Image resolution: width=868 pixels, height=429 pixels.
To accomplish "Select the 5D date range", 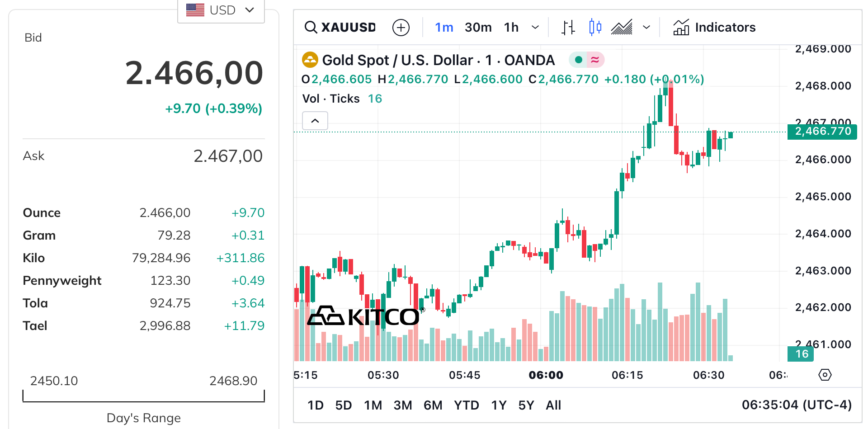I will pyautogui.click(x=344, y=405).
